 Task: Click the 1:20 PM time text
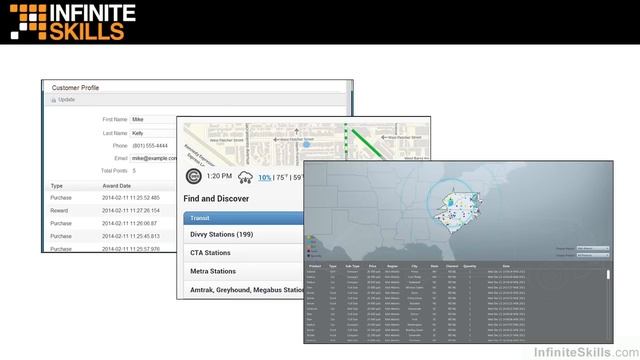219,176
